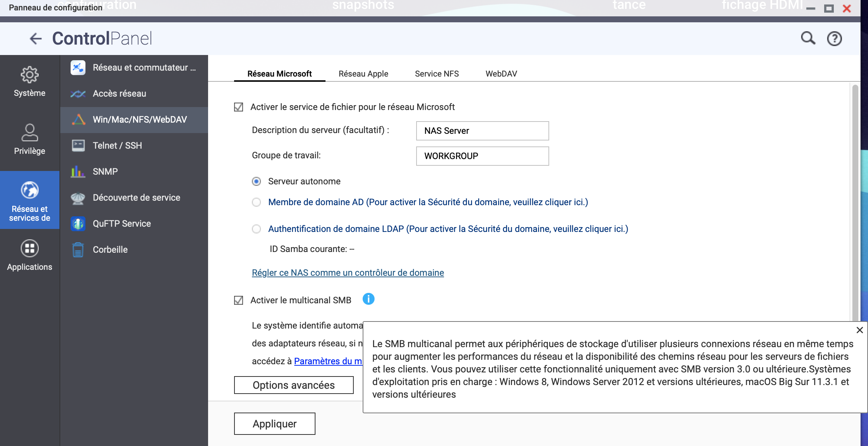This screenshot has width=868, height=446.
Task: Click the Options avancées button
Action: coord(294,385)
